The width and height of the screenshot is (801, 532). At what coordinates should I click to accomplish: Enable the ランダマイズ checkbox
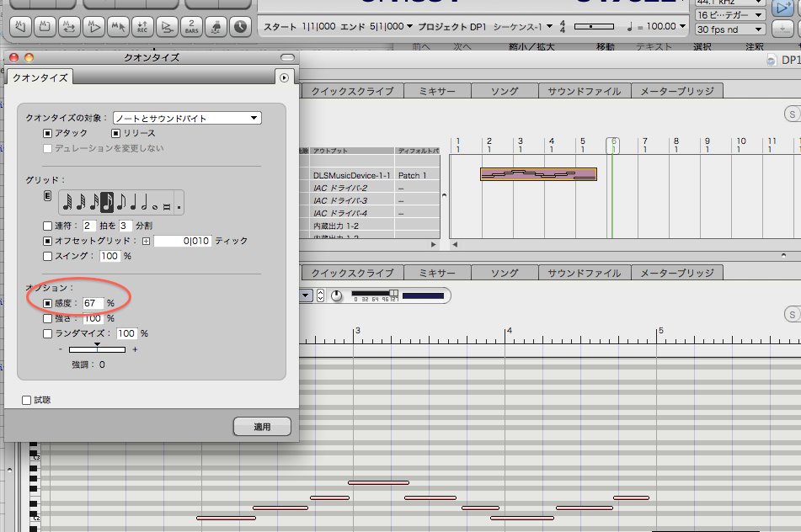pyautogui.click(x=47, y=334)
